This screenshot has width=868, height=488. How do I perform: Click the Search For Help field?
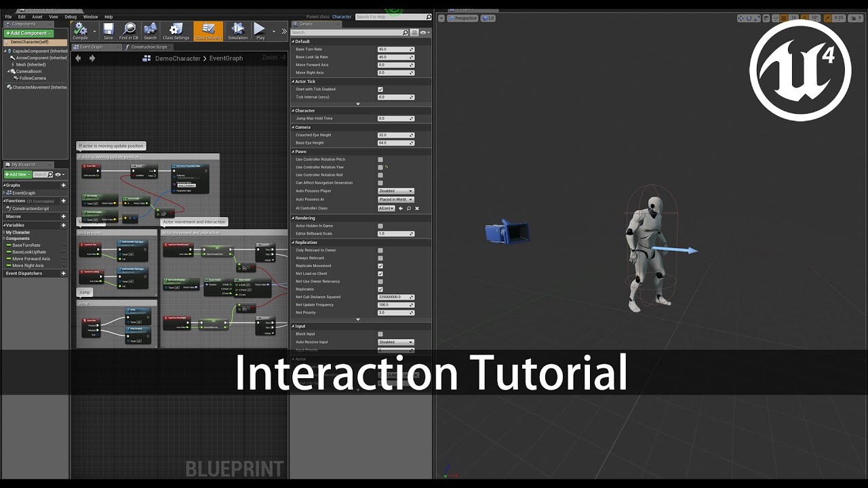tap(392, 17)
